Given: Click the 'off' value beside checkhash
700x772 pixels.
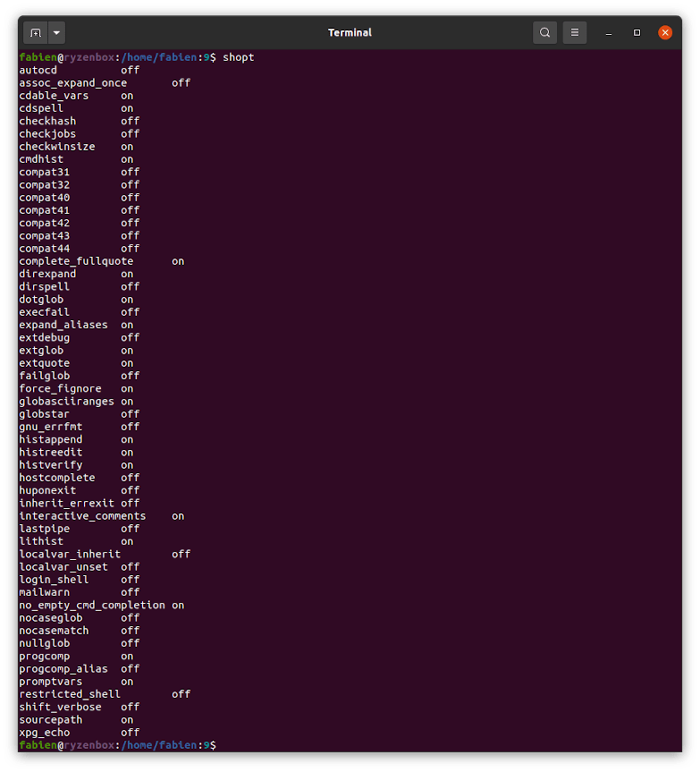Looking at the screenshot, I should click(129, 121).
